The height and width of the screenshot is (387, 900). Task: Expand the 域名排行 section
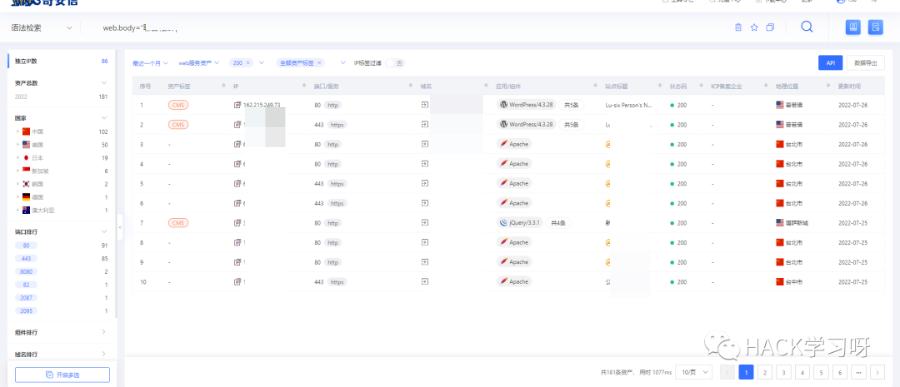pyautogui.click(x=104, y=354)
